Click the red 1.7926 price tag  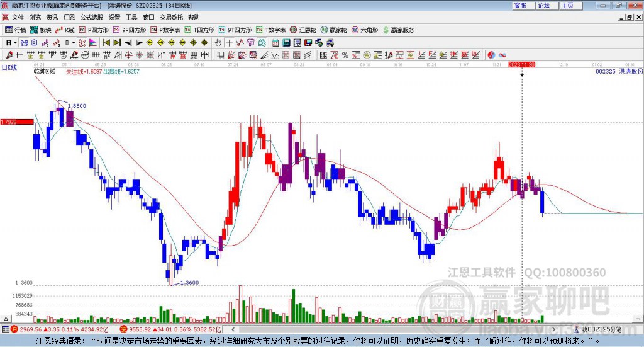click(17, 122)
